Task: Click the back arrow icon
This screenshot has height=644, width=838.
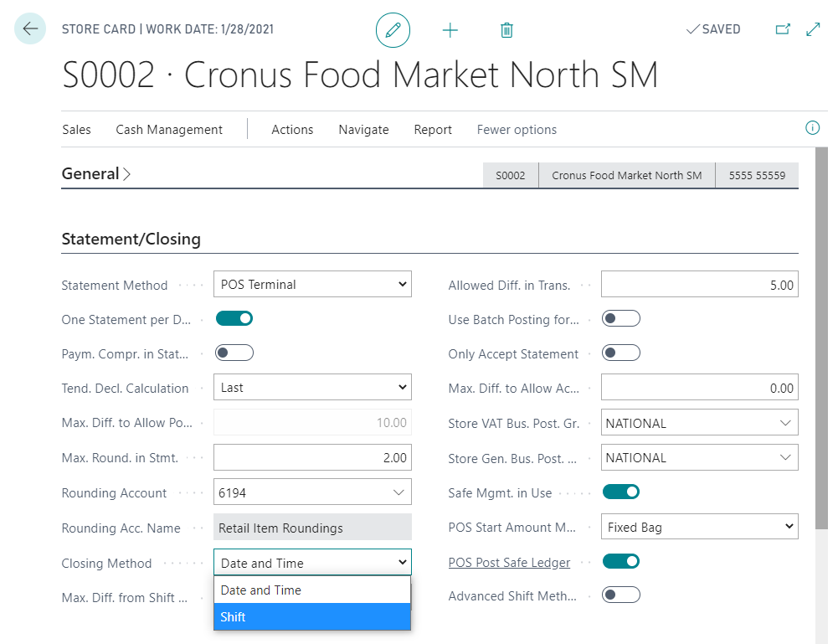Action: pos(30,29)
